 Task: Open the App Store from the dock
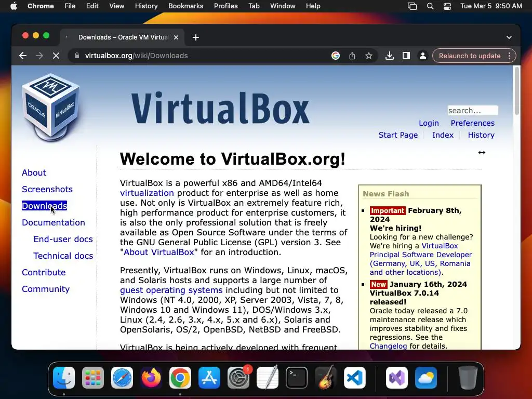point(209,377)
